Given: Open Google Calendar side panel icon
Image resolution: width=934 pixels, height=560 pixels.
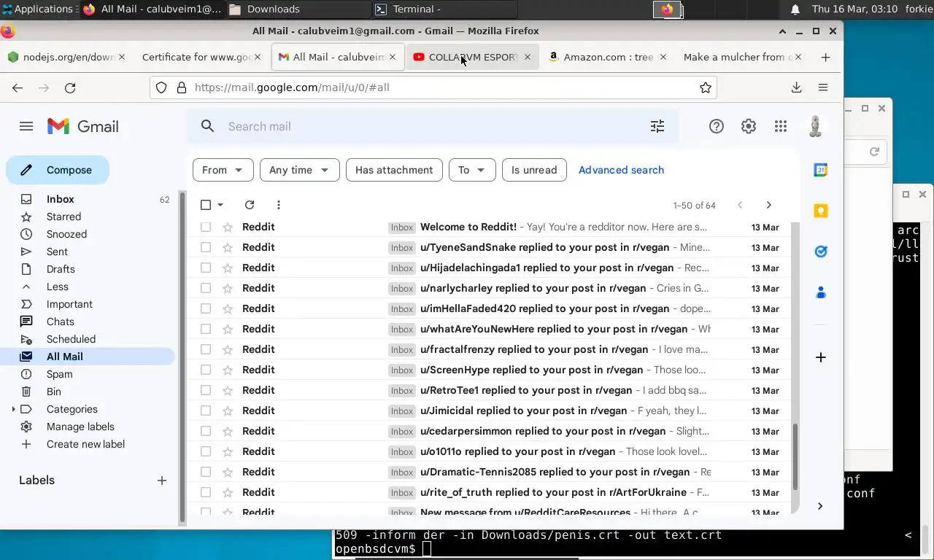Looking at the screenshot, I should pyautogui.click(x=821, y=170).
